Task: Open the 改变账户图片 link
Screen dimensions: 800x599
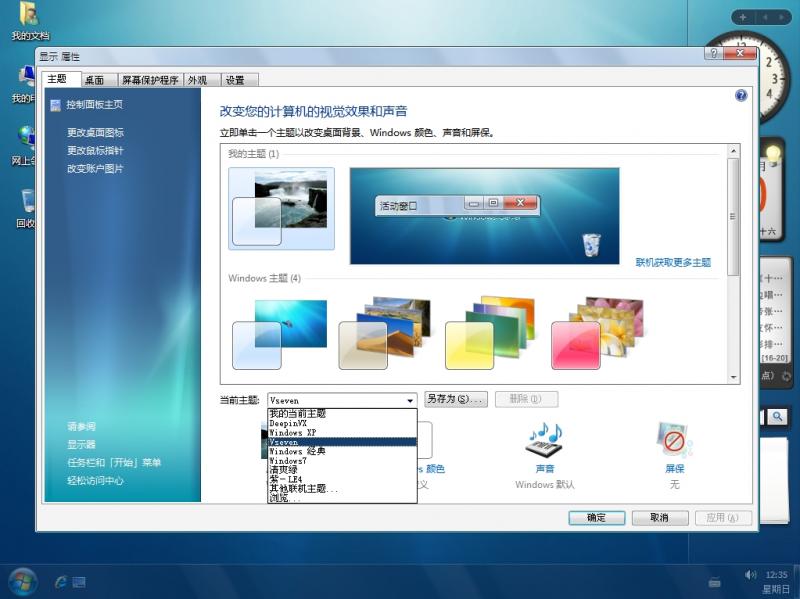Action: pyautogui.click(x=95, y=168)
